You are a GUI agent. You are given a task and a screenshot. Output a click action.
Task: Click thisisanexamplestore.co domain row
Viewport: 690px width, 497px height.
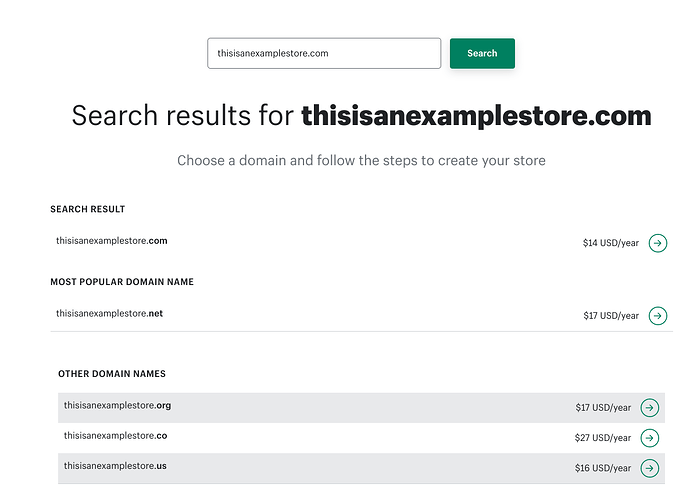pos(115,436)
